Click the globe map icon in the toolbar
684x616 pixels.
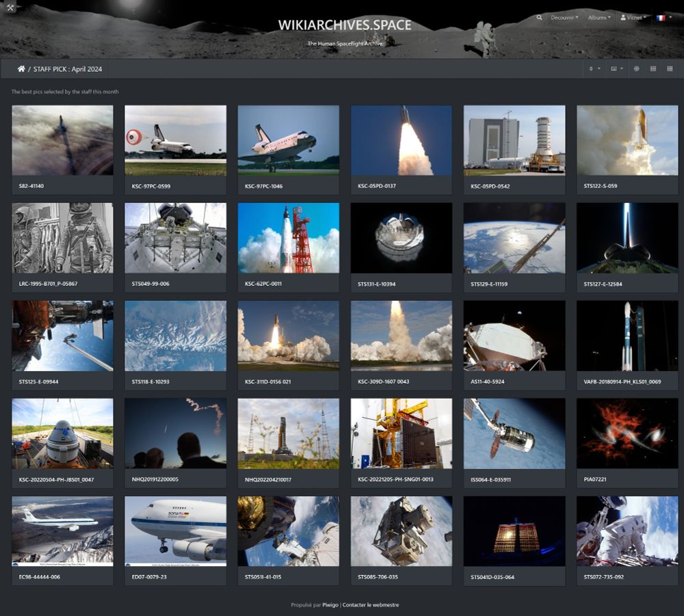pyautogui.click(x=636, y=69)
